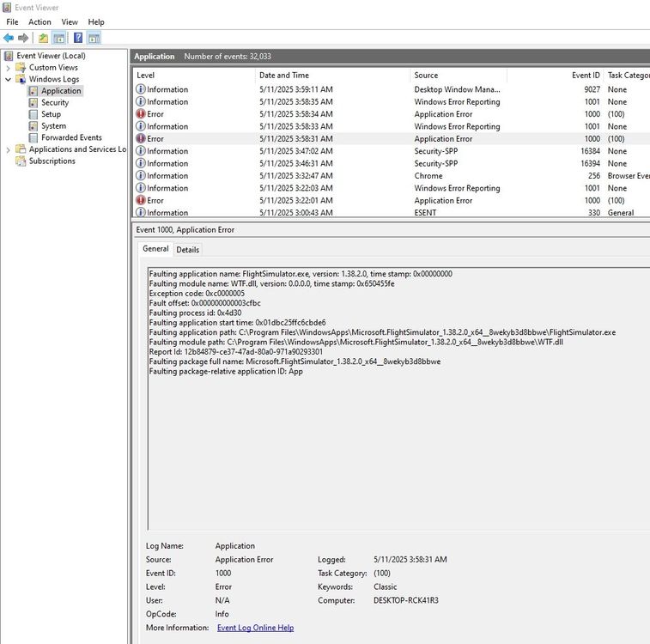Expand Applications and Services Logs node
The width and height of the screenshot is (650, 644).
click(9, 149)
